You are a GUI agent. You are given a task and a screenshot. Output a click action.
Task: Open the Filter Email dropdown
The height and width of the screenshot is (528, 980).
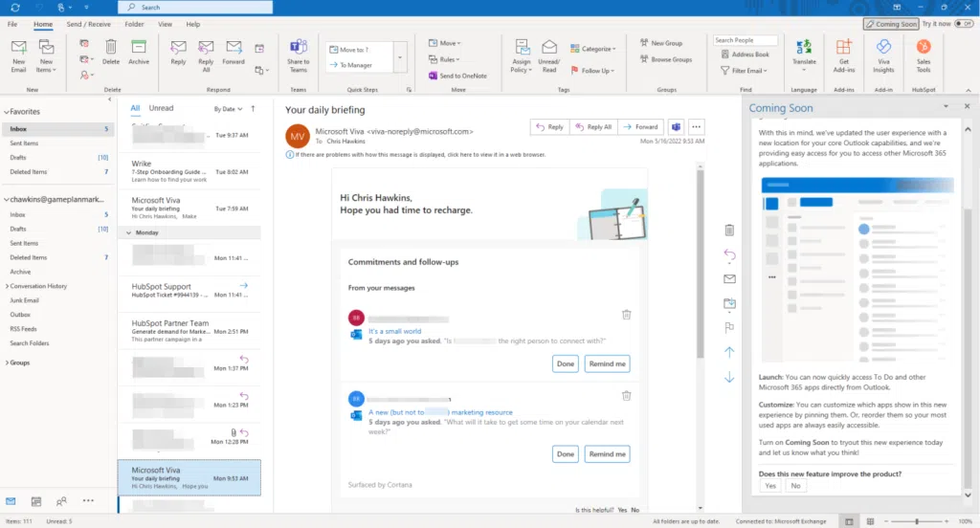pyautogui.click(x=744, y=71)
